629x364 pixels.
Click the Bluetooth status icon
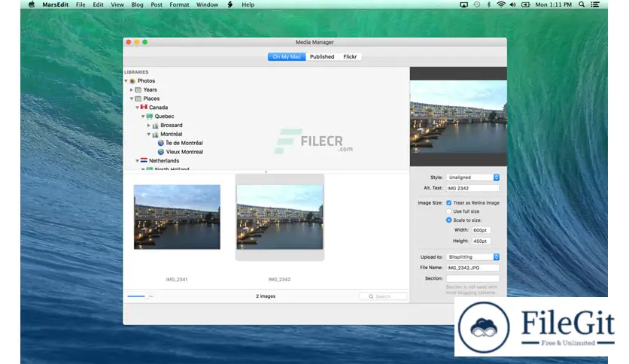point(488,5)
